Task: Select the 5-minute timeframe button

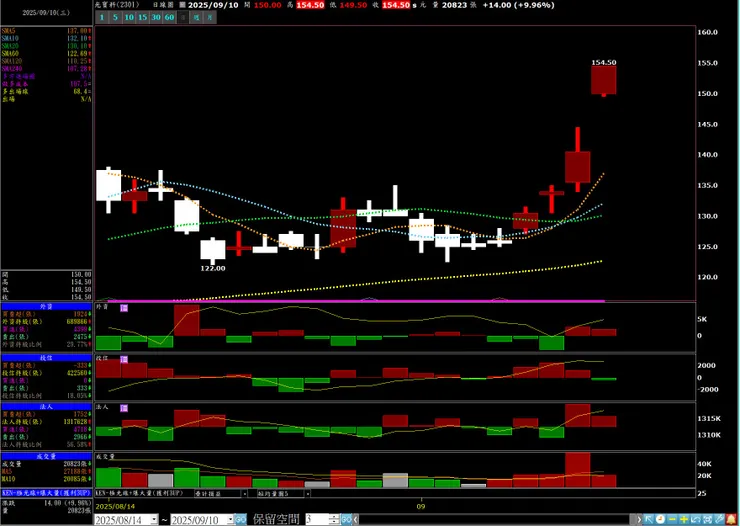Action: [x=115, y=17]
